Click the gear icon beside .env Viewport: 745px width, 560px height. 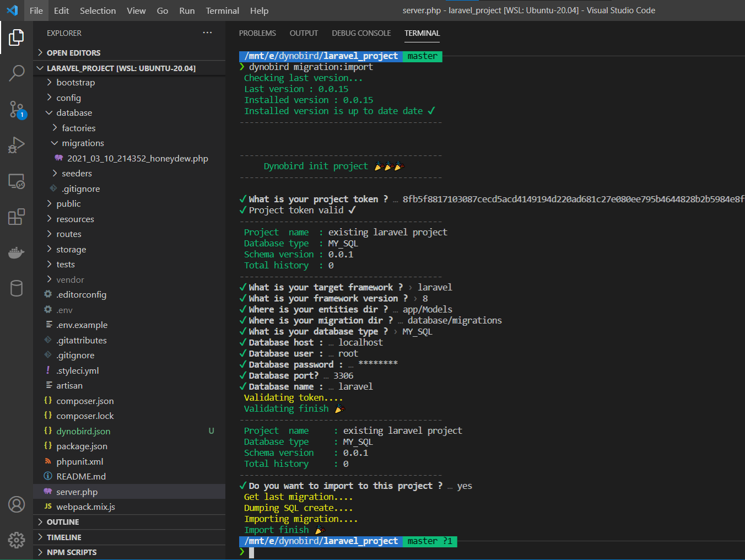(48, 310)
